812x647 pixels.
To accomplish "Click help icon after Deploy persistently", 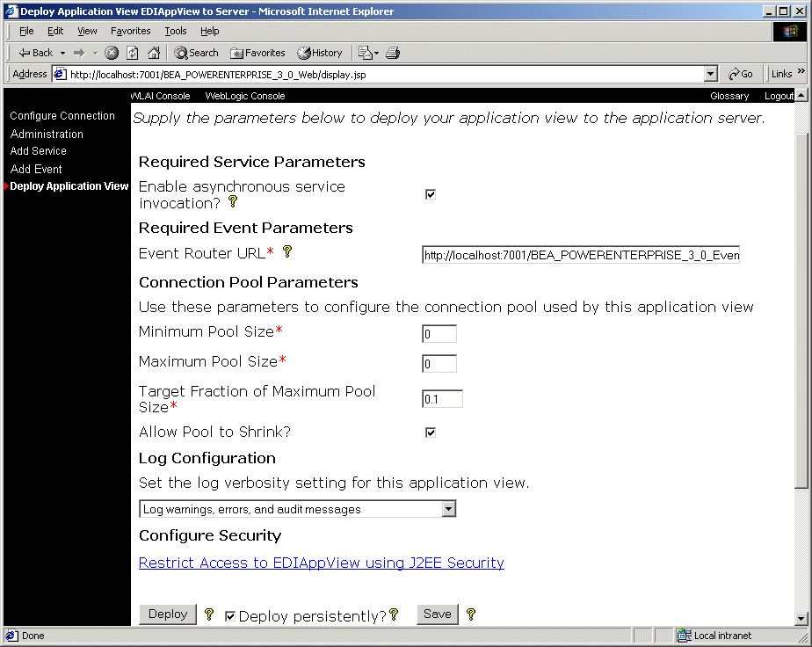I will coord(394,614).
